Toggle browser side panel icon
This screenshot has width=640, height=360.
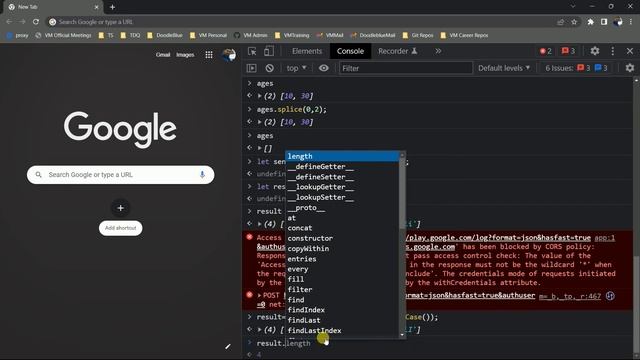pyautogui.click(x=604, y=22)
